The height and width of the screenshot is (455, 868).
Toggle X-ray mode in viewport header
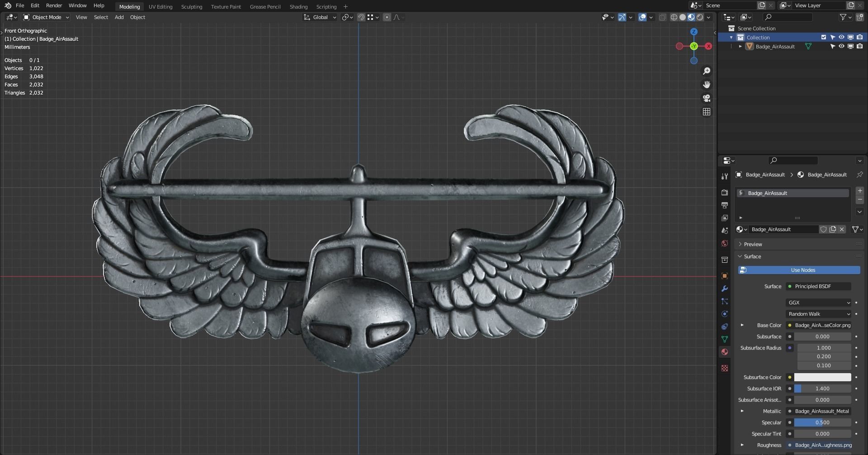tap(662, 17)
